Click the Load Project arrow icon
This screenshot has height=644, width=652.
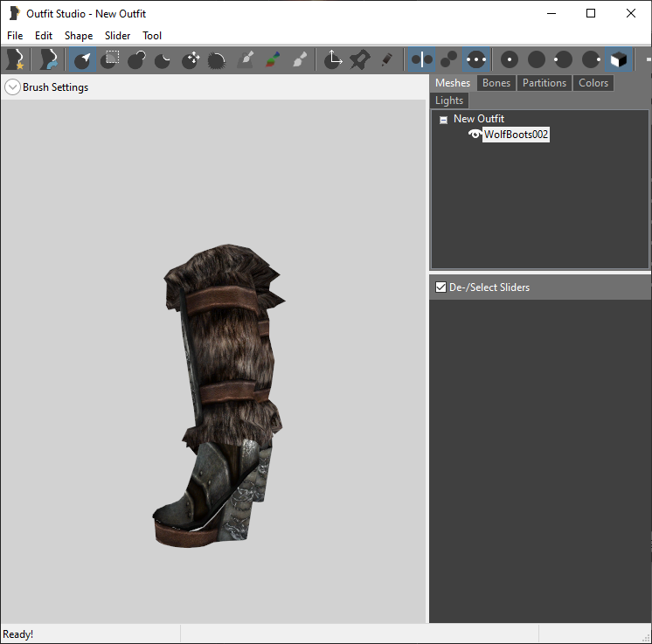(x=48, y=59)
